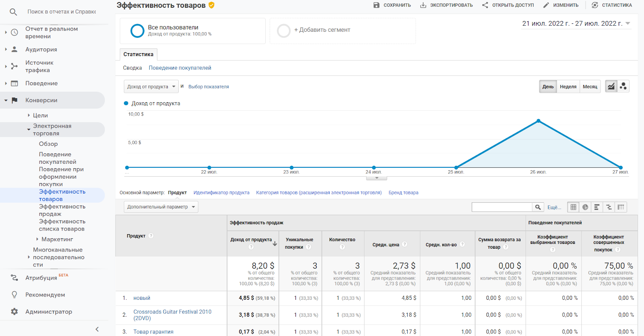Viewport: 644px width, 336px height.
Task: Select the Месяц granularity toggle
Action: (x=590, y=87)
